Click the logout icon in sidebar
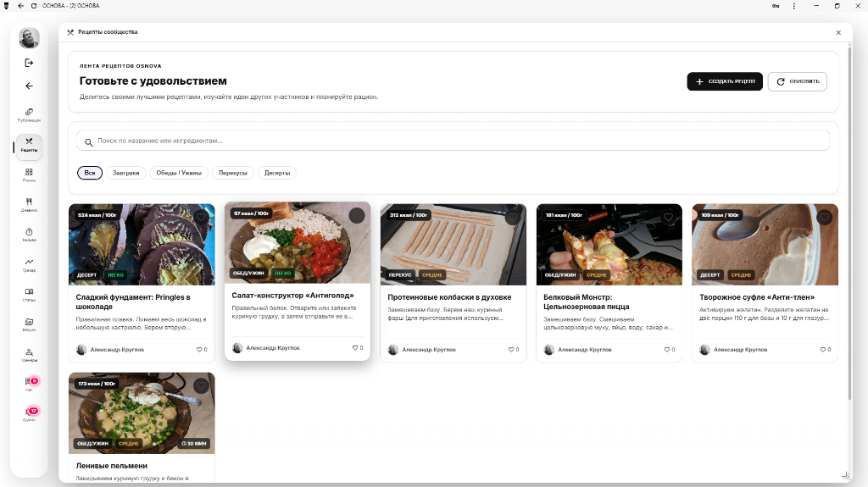This screenshot has height=487, width=868. tap(29, 63)
